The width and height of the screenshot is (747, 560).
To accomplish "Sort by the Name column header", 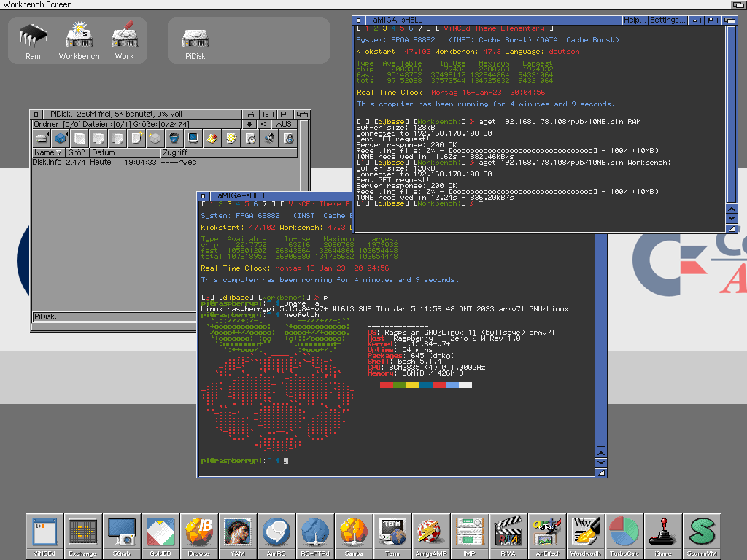I will tap(48, 152).
